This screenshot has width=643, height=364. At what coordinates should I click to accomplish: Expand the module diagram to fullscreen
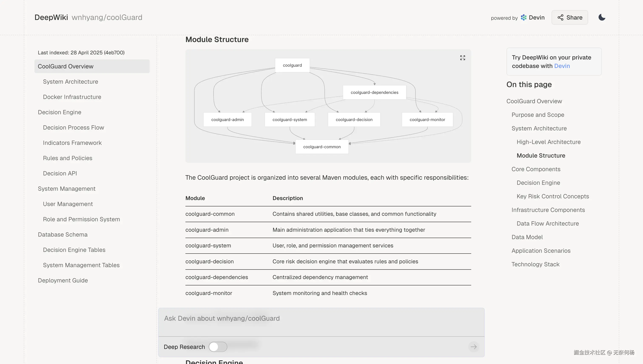coord(462,58)
